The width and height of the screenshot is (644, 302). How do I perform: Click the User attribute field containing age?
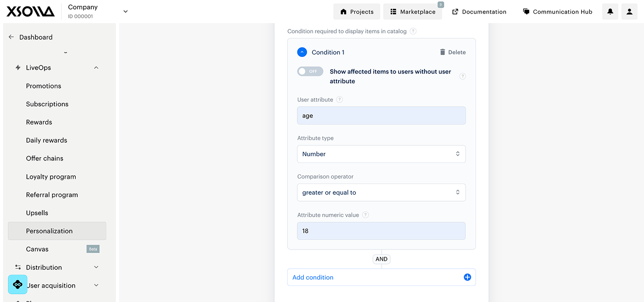click(381, 116)
